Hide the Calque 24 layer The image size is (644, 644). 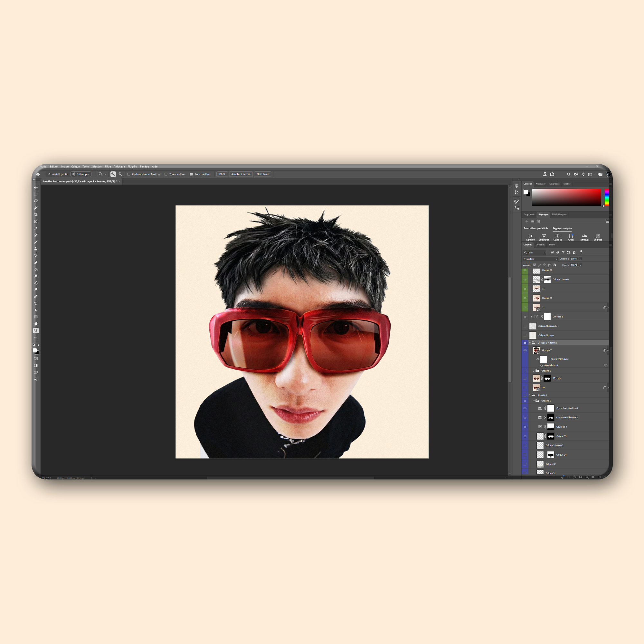(x=525, y=298)
